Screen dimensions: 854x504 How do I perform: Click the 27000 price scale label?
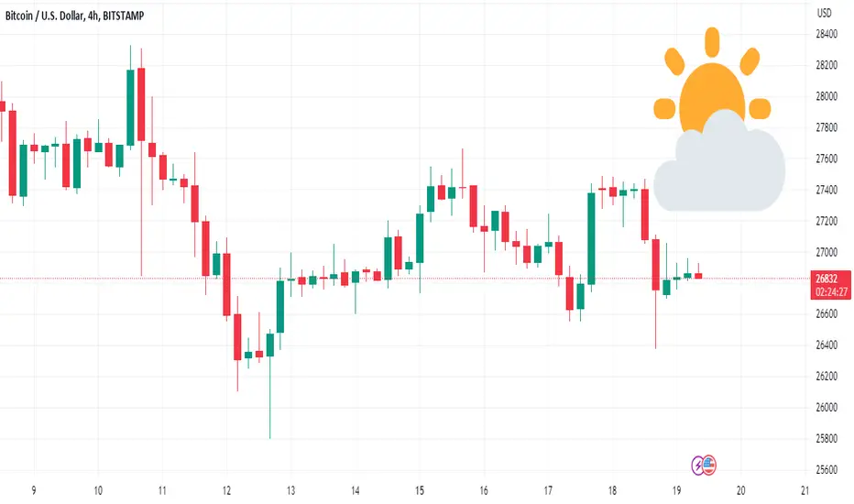(827, 252)
